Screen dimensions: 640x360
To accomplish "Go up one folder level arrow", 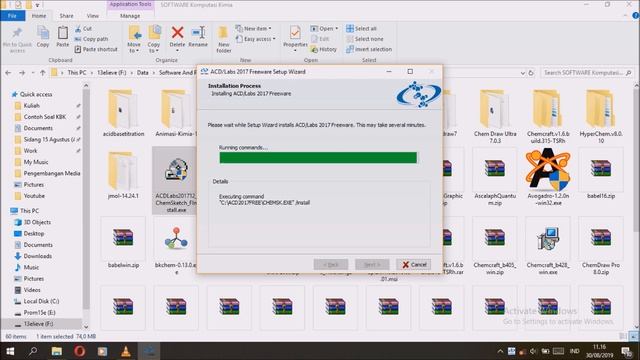I will (42, 73).
